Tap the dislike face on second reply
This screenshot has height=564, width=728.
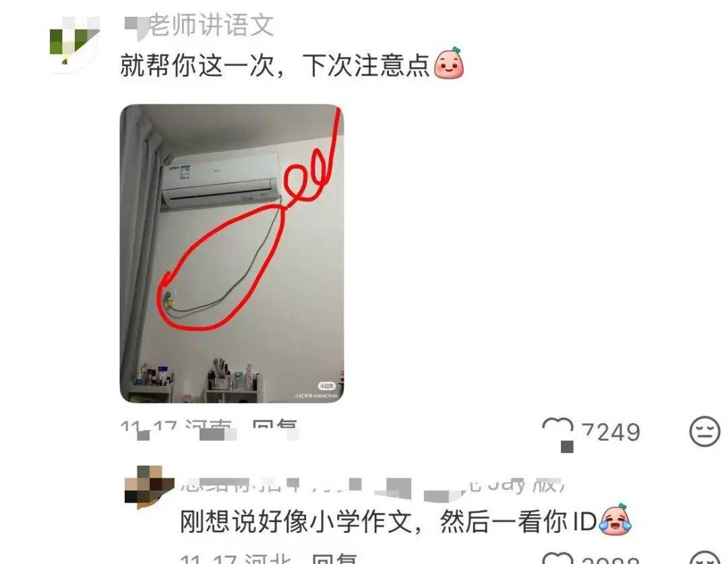(x=704, y=558)
